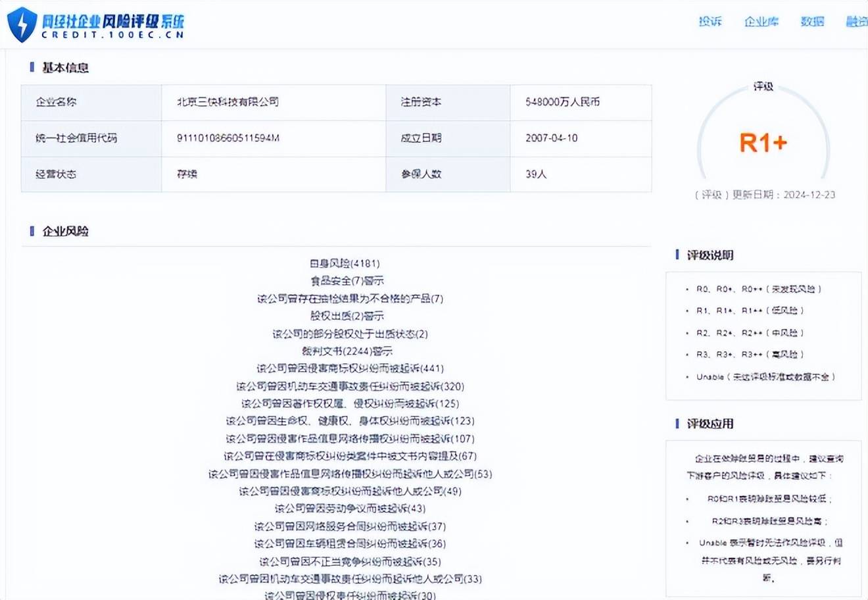868x600 pixels.
Task: Click vehicle rental contract line (36)
Action: click(x=350, y=544)
